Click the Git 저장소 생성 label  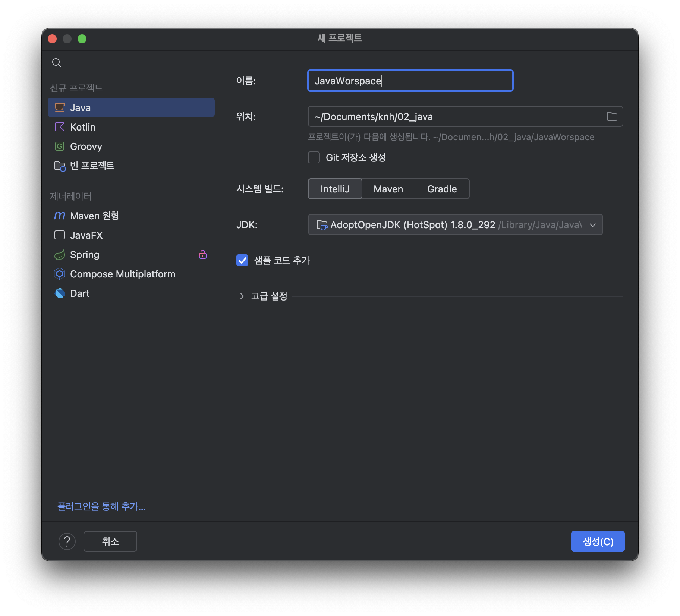tap(356, 157)
